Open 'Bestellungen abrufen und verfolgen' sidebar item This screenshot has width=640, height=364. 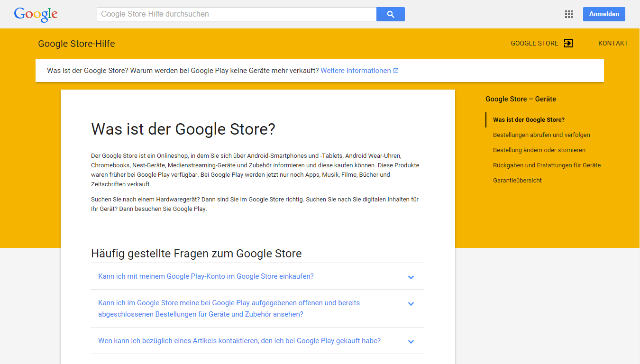pyautogui.click(x=541, y=135)
